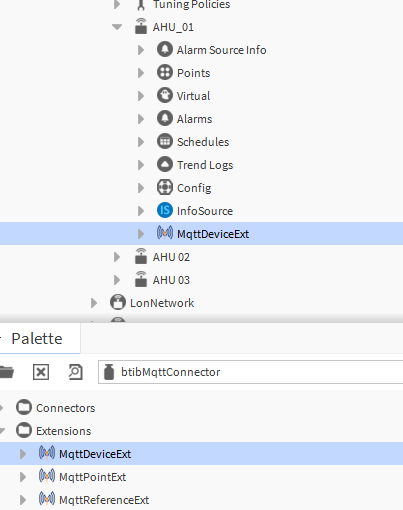Viewport: 403px width, 510px height.
Task: Click the Virtual ghost icon
Action: 165,96
